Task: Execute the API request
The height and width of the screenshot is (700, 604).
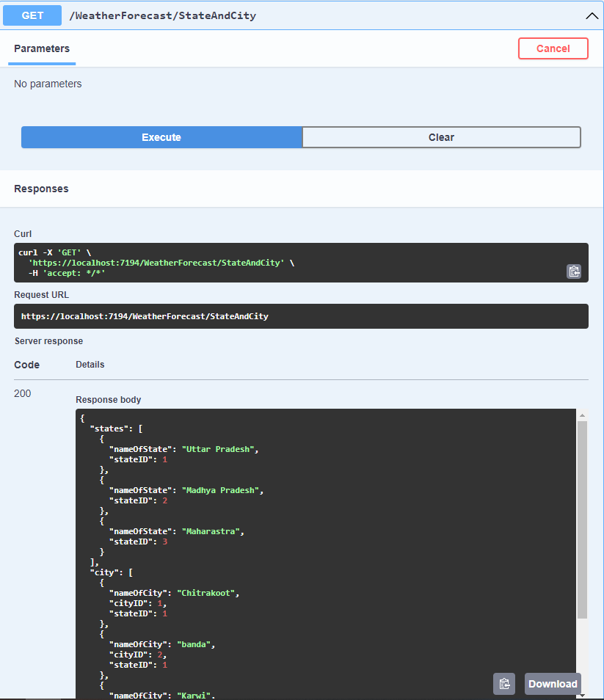Action: pos(161,137)
